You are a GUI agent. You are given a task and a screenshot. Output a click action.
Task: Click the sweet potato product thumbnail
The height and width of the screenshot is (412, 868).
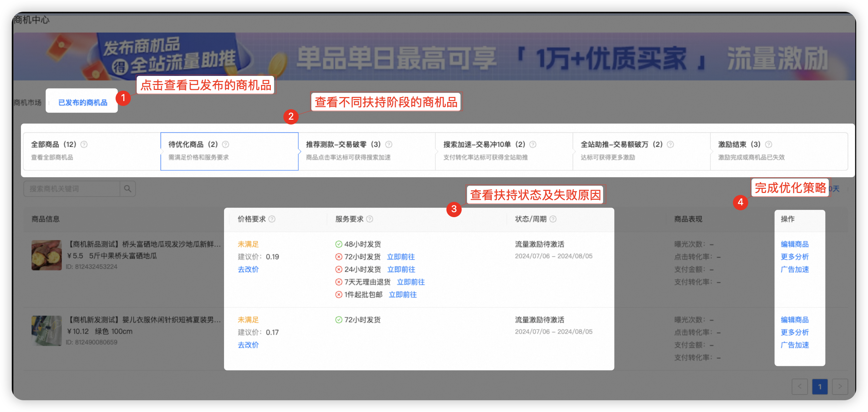(x=46, y=255)
